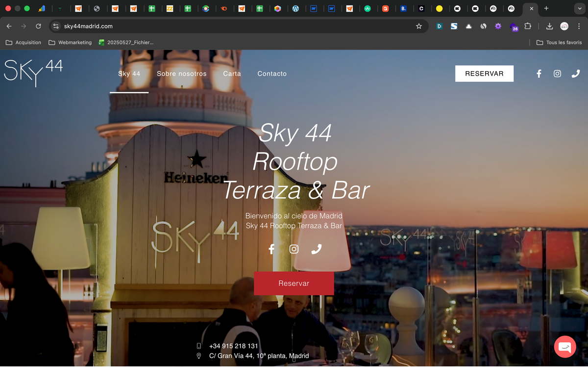Select Sobre nosotros in the navigation
The height and width of the screenshot is (368, 588).
point(182,74)
